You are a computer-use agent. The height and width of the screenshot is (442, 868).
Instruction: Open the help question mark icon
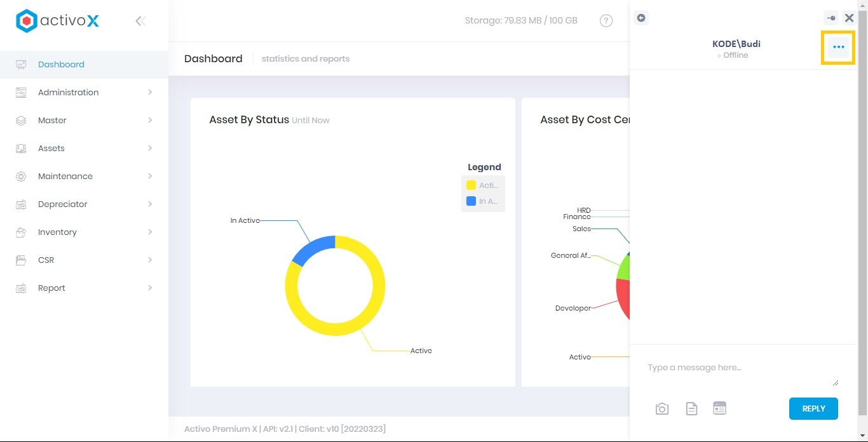click(x=606, y=20)
